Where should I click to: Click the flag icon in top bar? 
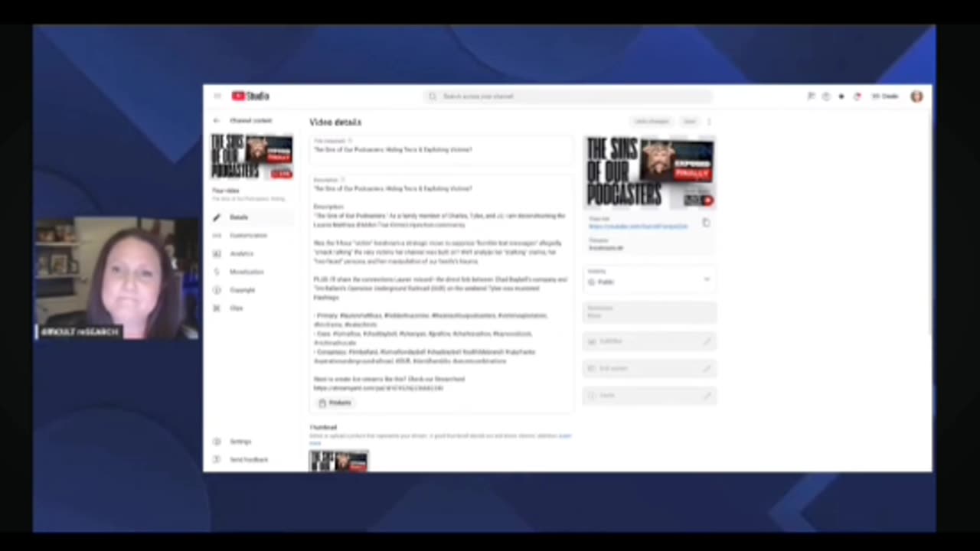click(811, 96)
